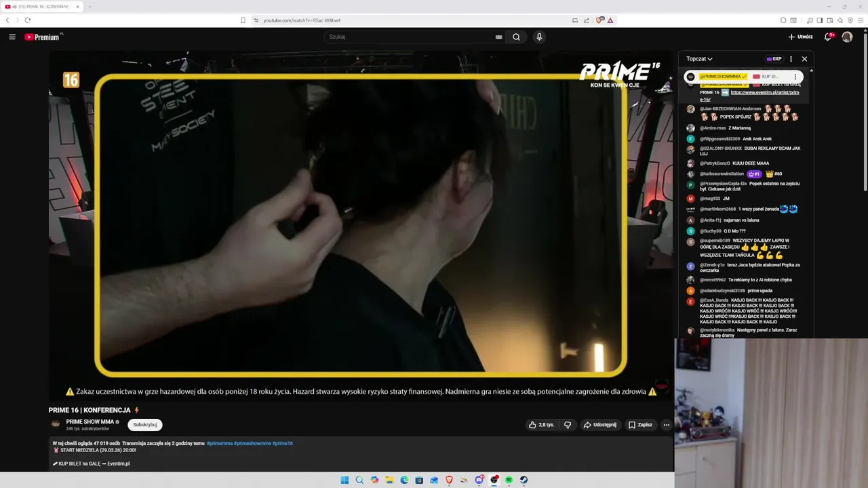
Task: Open the YouTube hamburger guide menu
Action: pos(12,37)
